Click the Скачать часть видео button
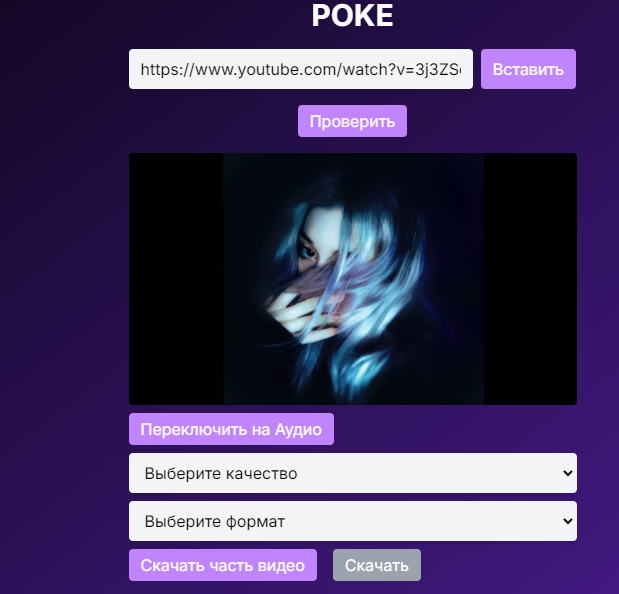 coord(223,565)
